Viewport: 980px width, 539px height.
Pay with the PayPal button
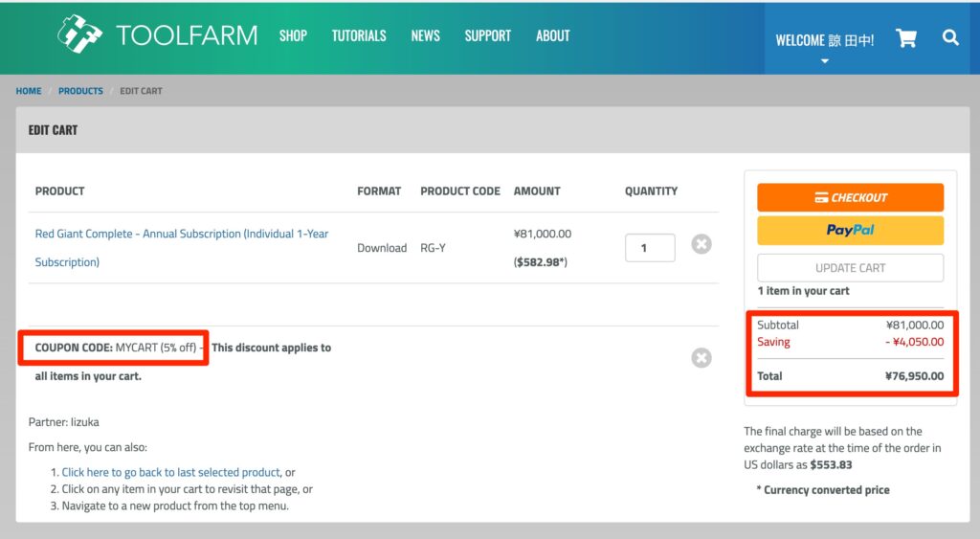pos(851,230)
